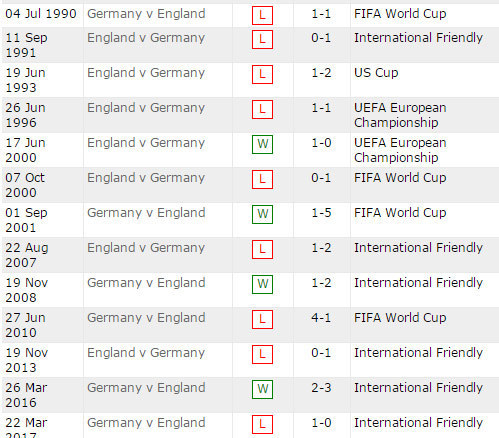Viewport: 499px width, 438px height.
Task: Click the W badge for 26 Mar 2016
Action: [262, 389]
